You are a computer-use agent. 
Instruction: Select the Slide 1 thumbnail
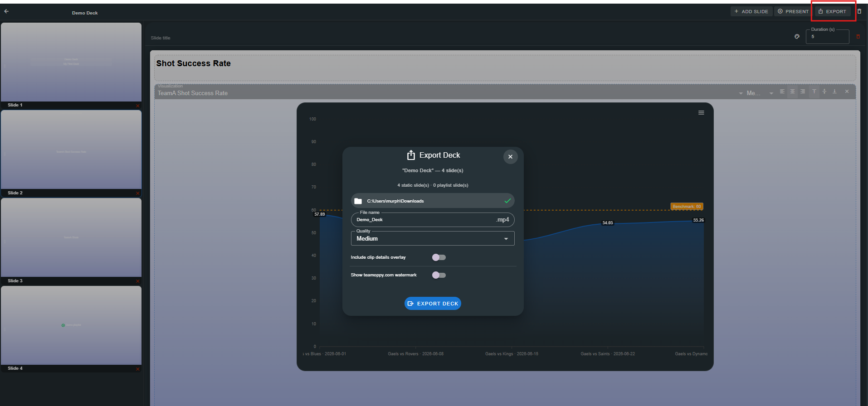(71, 62)
